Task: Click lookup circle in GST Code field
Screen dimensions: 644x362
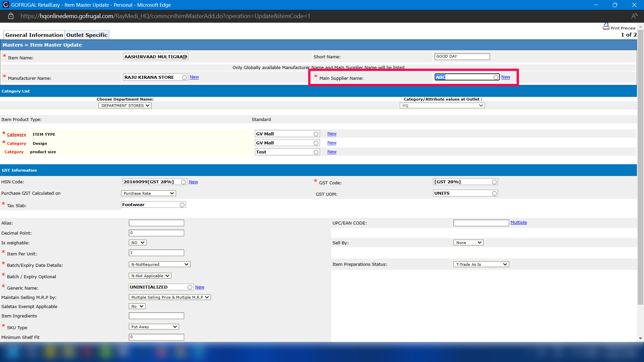Action: point(494,182)
